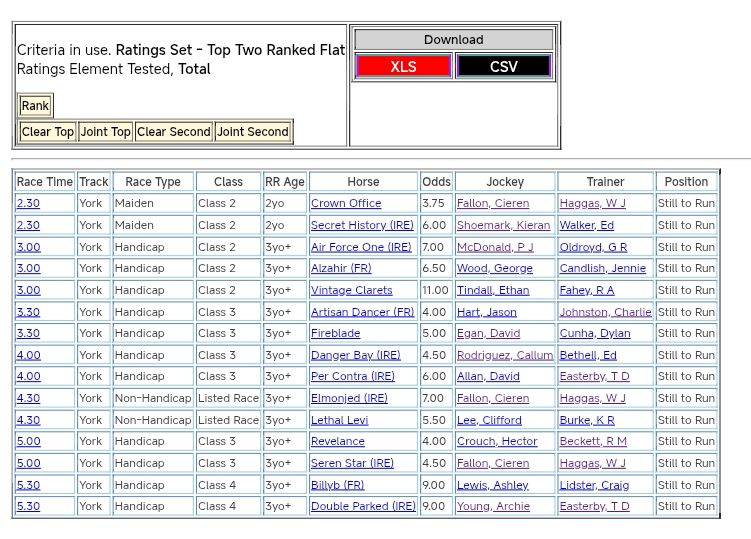Select the Joint Second filter
The width and height of the screenshot is (751, 539).
pyautogui.click(x=253, y=132)
